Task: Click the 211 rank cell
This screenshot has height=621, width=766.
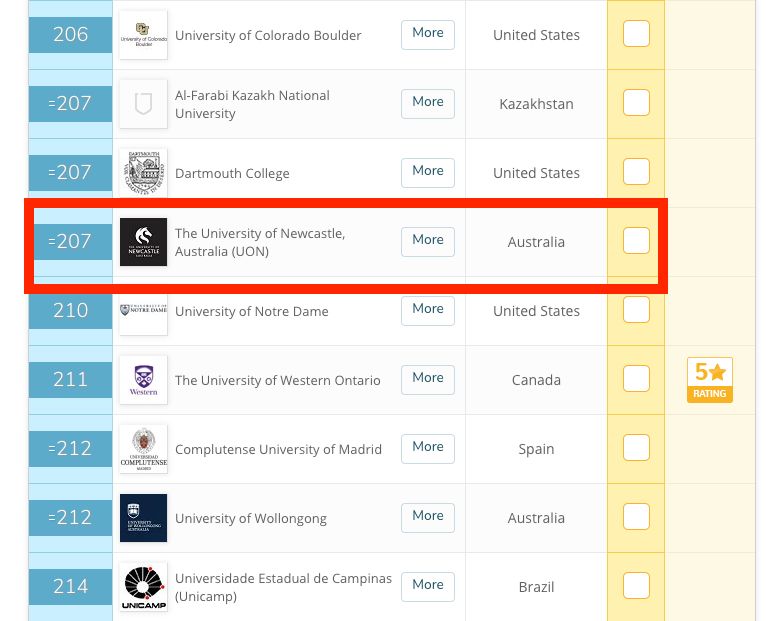Action: click(71, 380)
